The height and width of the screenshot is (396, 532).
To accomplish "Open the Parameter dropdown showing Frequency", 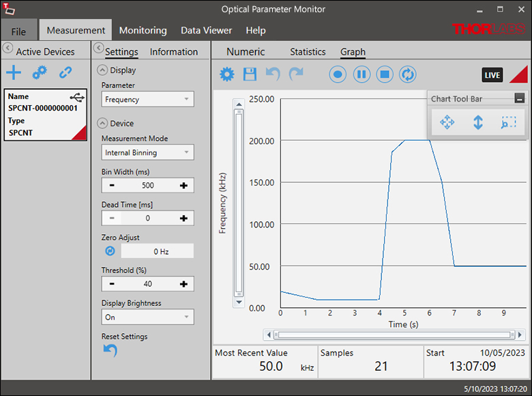I will point(147,100).
